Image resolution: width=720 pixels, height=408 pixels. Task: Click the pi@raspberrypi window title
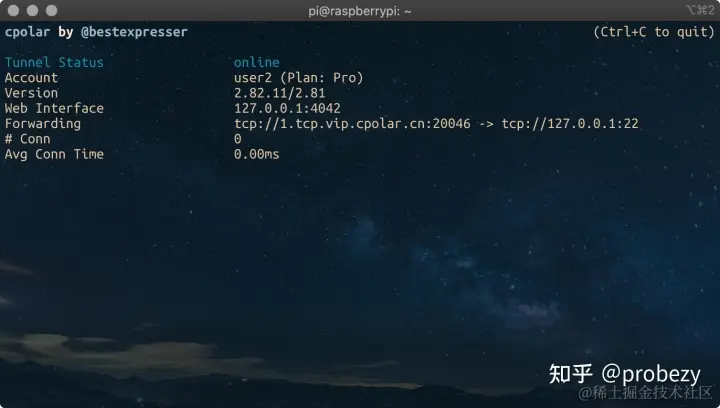click(360, 11)
